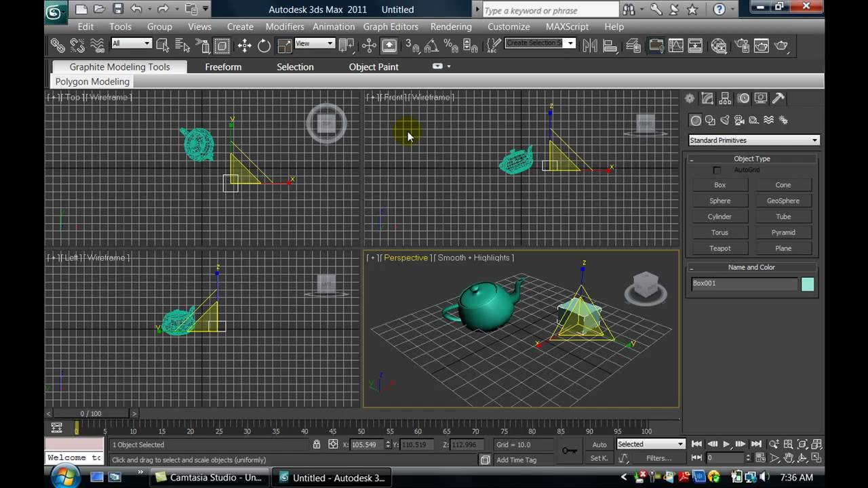The height and width of the screenshot is (488, 868).
Task: Click the Pyramid button
Action: tap(783, 232)
